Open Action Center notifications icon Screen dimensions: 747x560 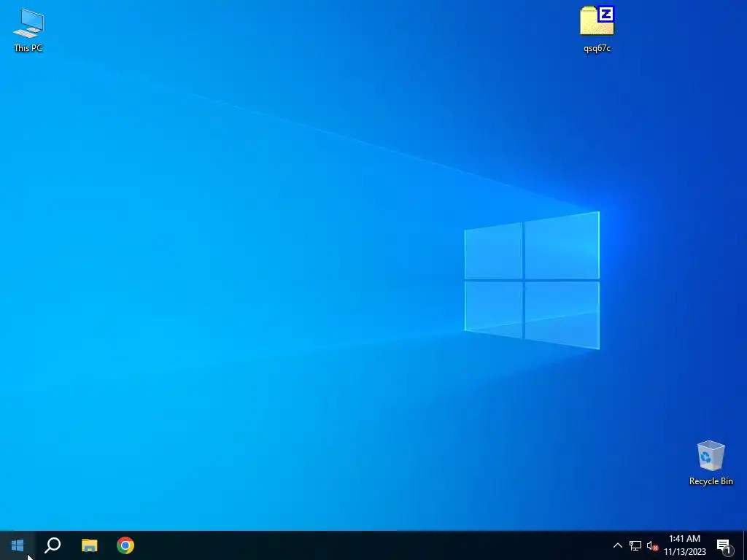pyautogui.click(x=724, y=545)
